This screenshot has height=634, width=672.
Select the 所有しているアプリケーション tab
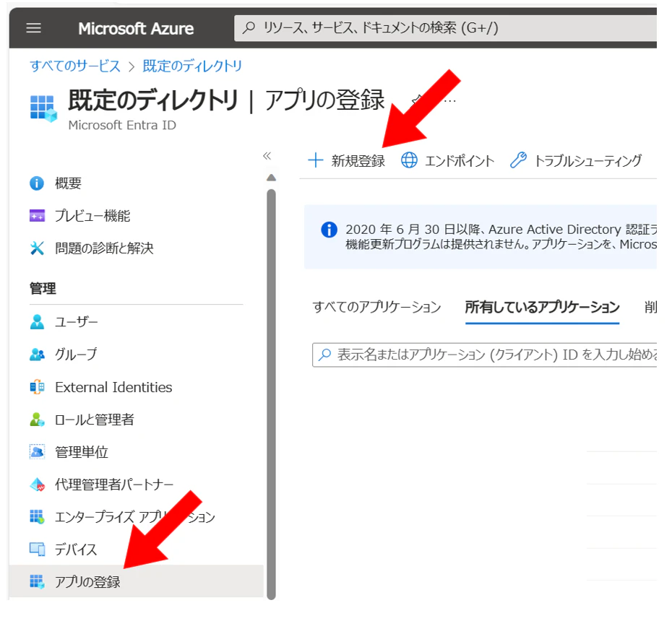coord(542,307)
